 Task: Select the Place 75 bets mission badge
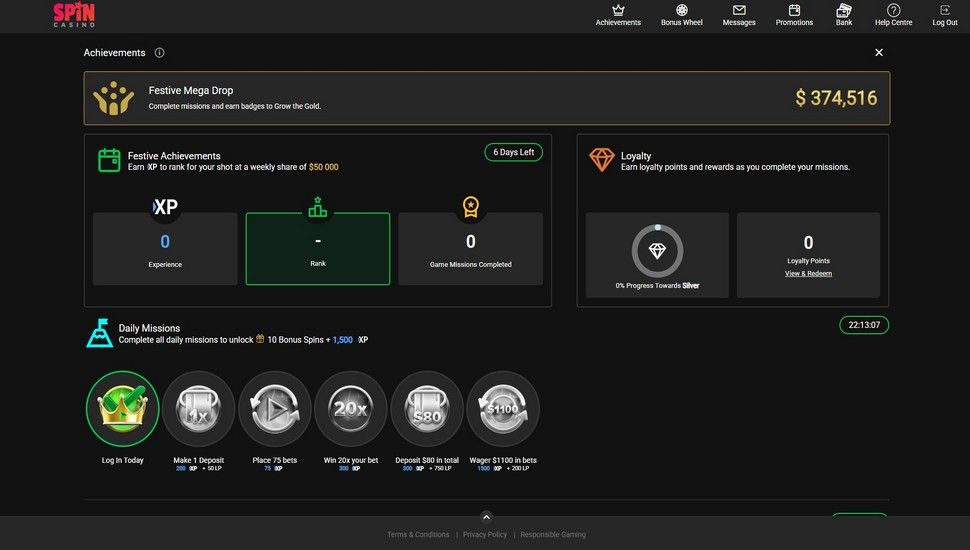coord(275,408)
